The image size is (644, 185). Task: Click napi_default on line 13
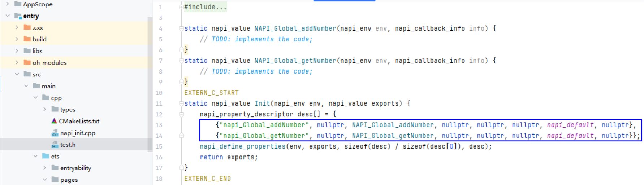coord(570,125)
